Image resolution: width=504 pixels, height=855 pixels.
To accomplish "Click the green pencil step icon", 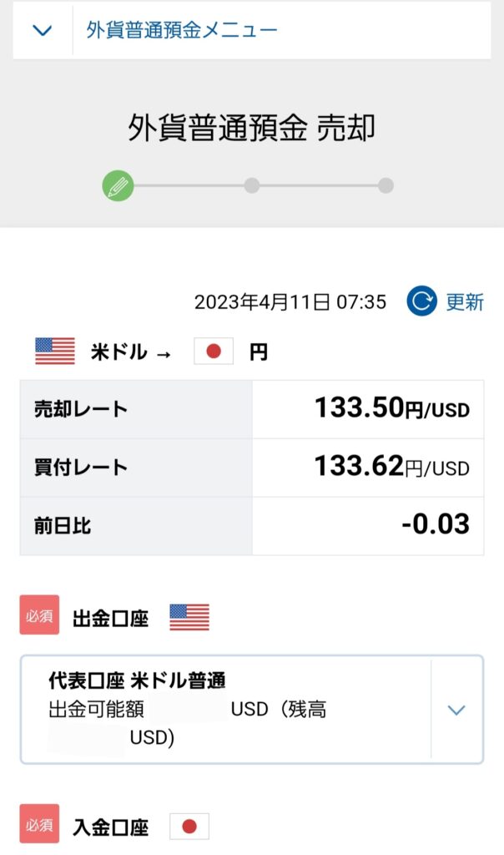I will coord(118,186).
